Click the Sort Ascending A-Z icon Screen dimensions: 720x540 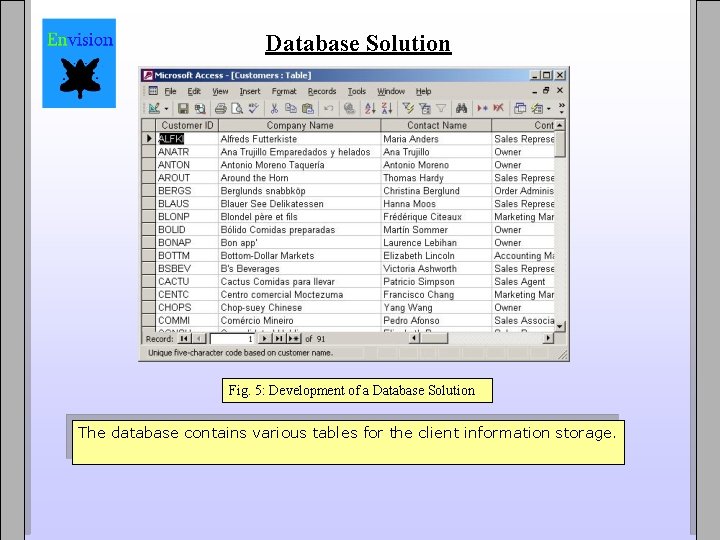click(x=370, y=109)
